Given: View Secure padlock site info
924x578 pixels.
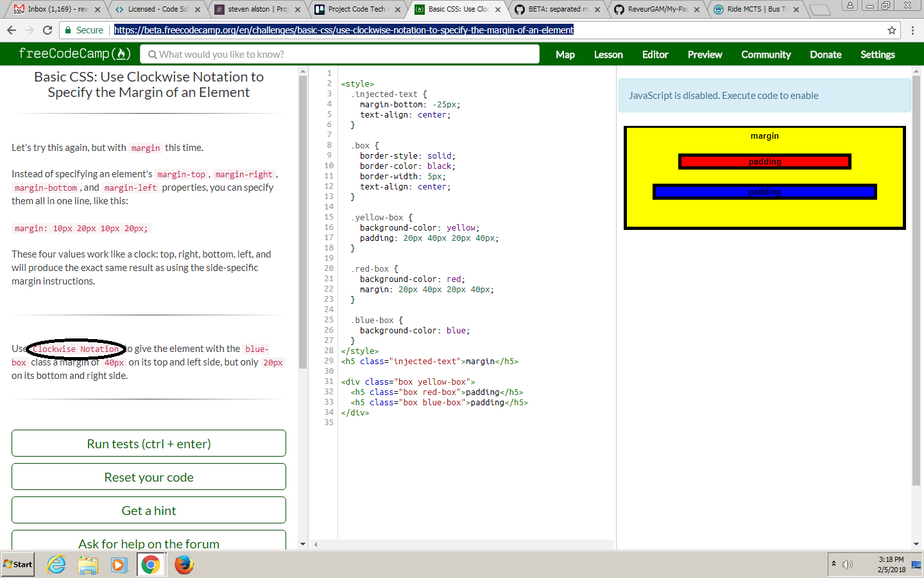Looking at the screenshot, I should point(84,30).
